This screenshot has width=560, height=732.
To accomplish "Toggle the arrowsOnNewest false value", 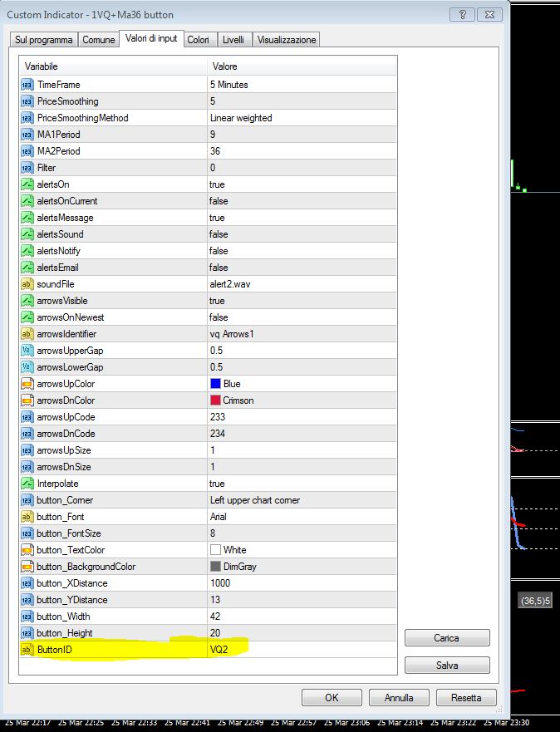I will 219,317.
